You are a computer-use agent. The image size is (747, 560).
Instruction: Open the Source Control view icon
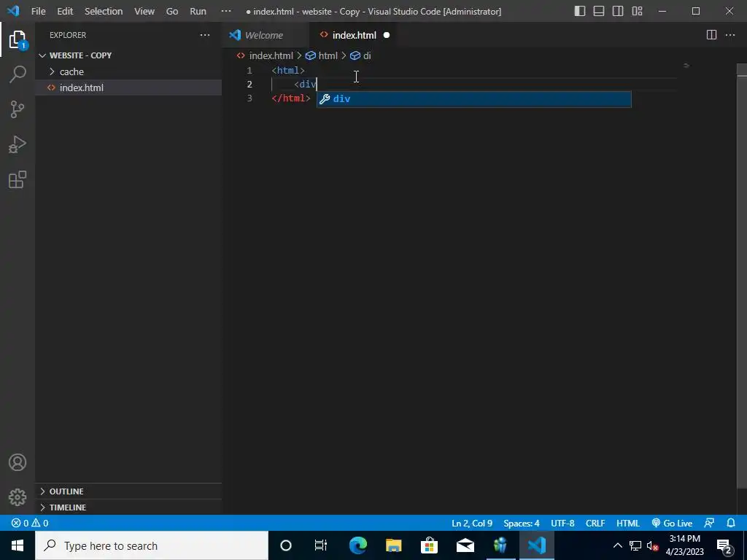(x=18, y=109)
